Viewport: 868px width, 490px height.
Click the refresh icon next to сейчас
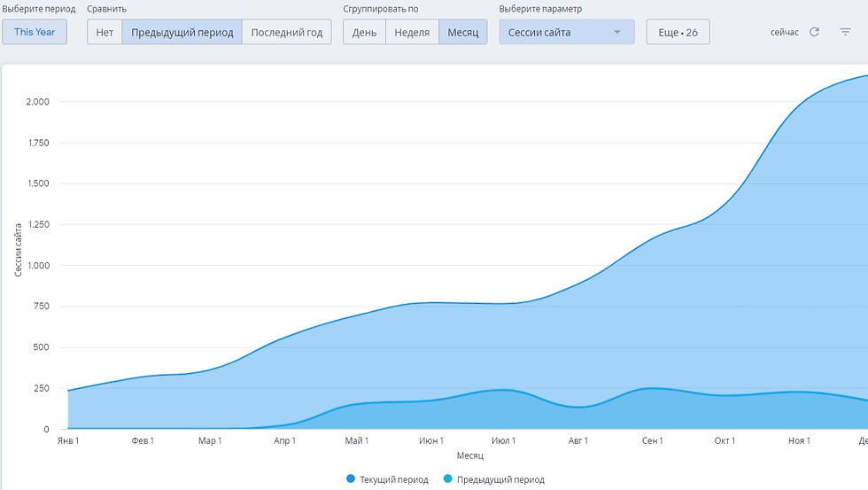tap(814, 32)
